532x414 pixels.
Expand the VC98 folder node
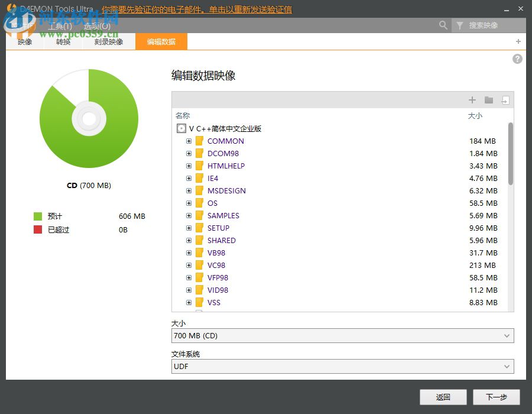189,265
